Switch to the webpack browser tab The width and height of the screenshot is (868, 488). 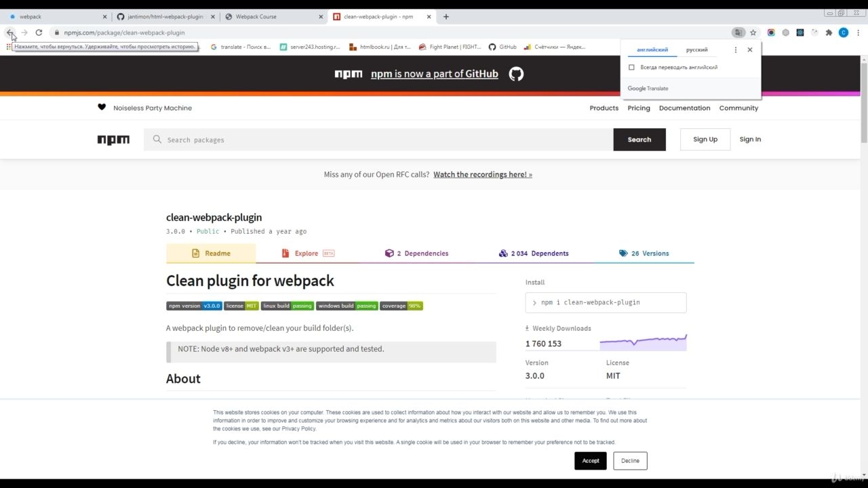click(x=57, y=16)
